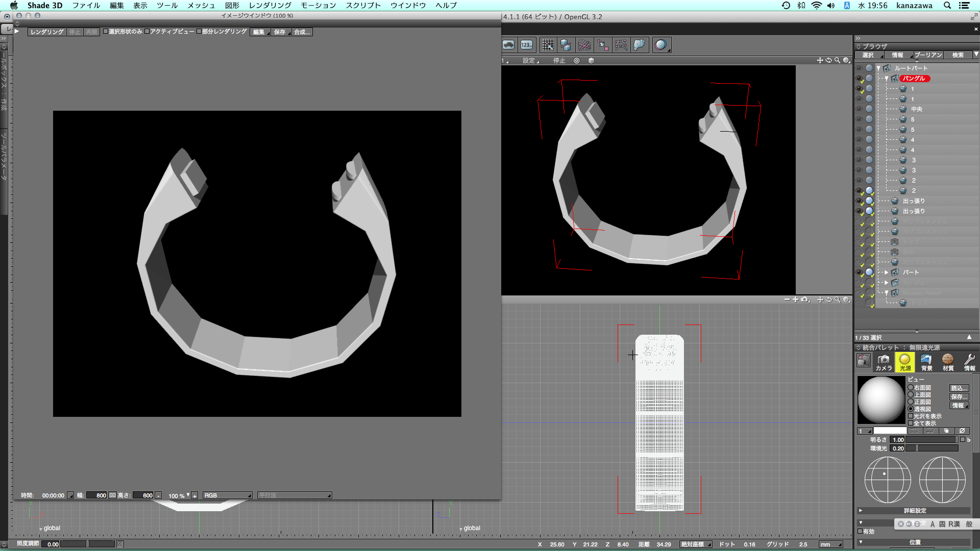This screenshot has height=551, width=980.
Task: Click the 保存... button in light palette
Action: point(959,397)
